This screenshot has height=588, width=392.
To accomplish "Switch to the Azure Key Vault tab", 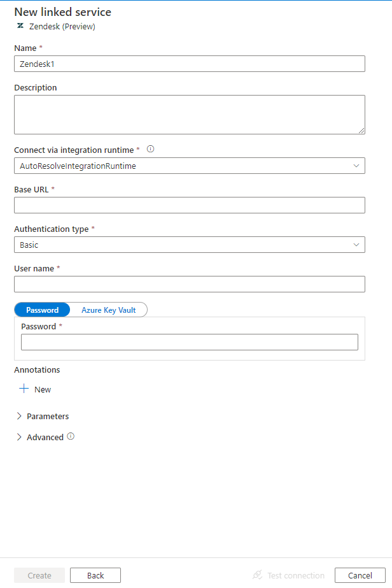I will [x=108, y=310].
